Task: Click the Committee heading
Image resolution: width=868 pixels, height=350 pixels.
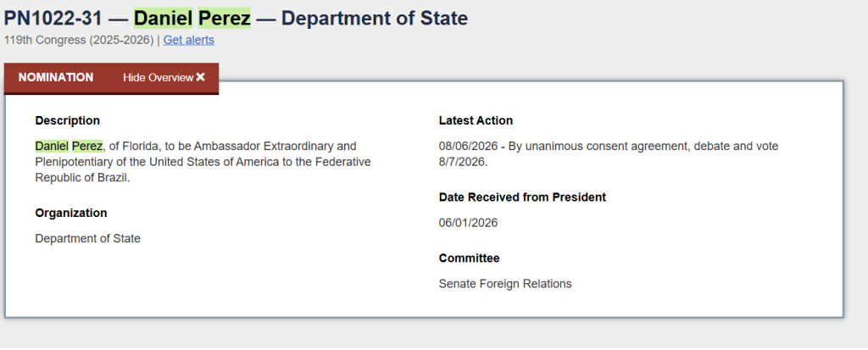Action: [470, 258]
